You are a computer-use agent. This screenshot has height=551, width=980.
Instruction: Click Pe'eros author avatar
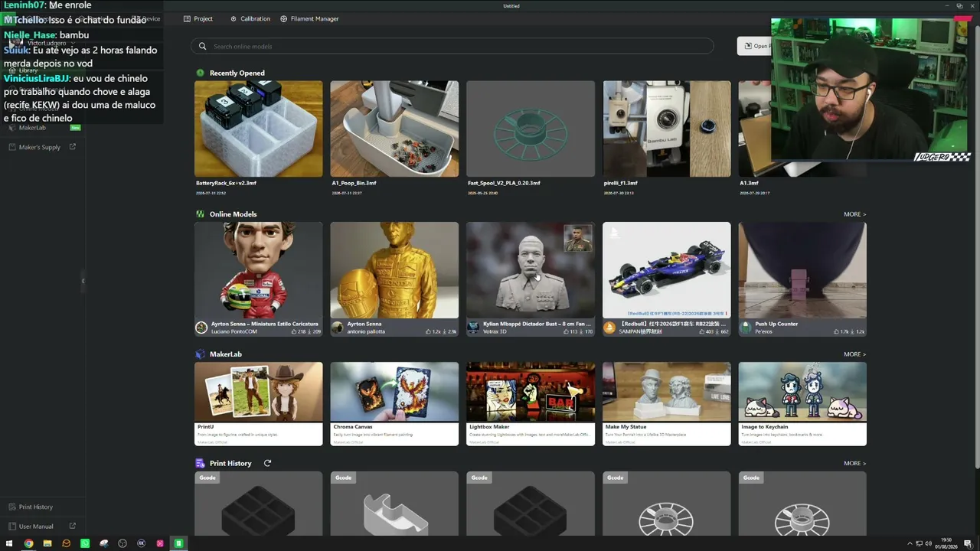point(746,328)
